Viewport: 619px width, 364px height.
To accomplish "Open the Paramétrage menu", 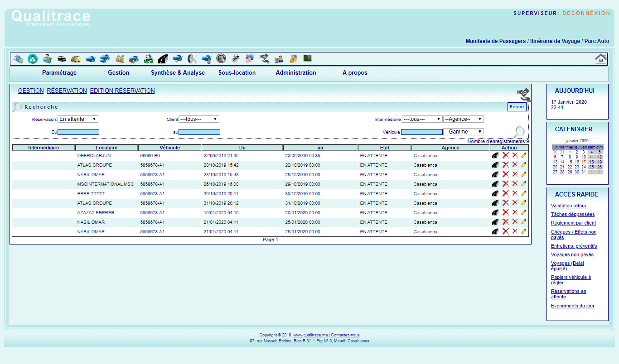I will pyautogui.click(x=59, y=73).
